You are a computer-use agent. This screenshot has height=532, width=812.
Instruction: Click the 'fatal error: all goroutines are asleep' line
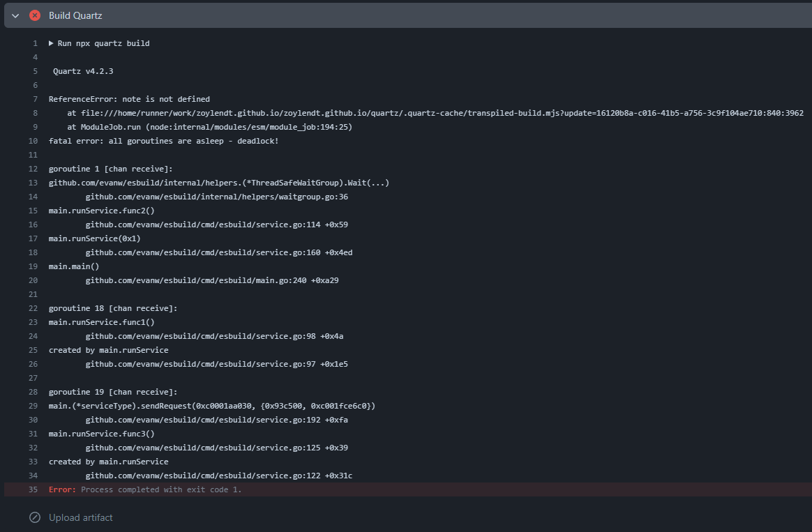(x=163, y=141)
